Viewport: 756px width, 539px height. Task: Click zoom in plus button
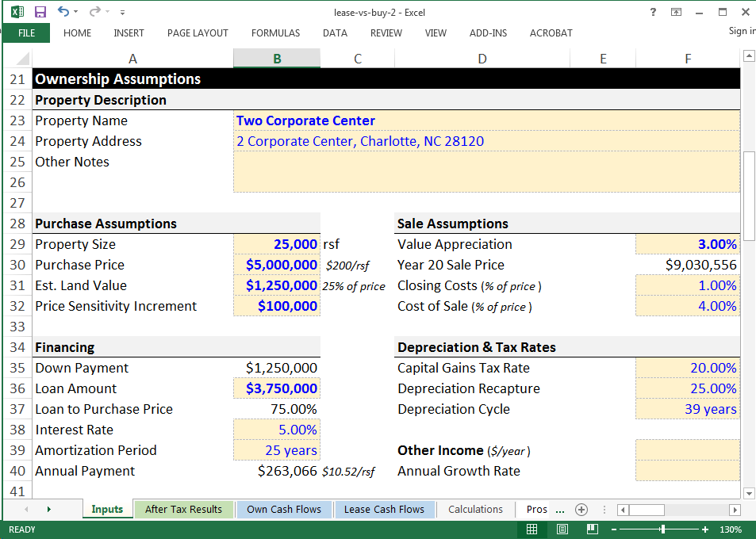tap(705, 529)
